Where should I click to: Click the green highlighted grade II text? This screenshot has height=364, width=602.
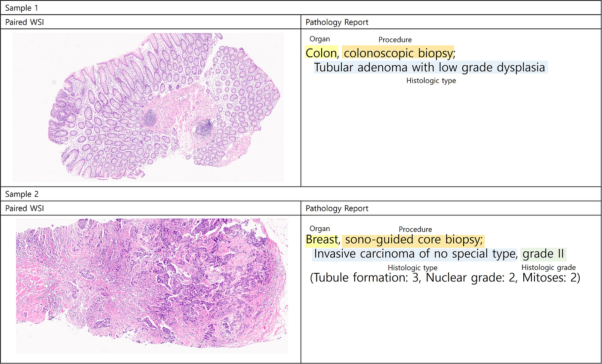pyautogui.click(x=544, y=254)
